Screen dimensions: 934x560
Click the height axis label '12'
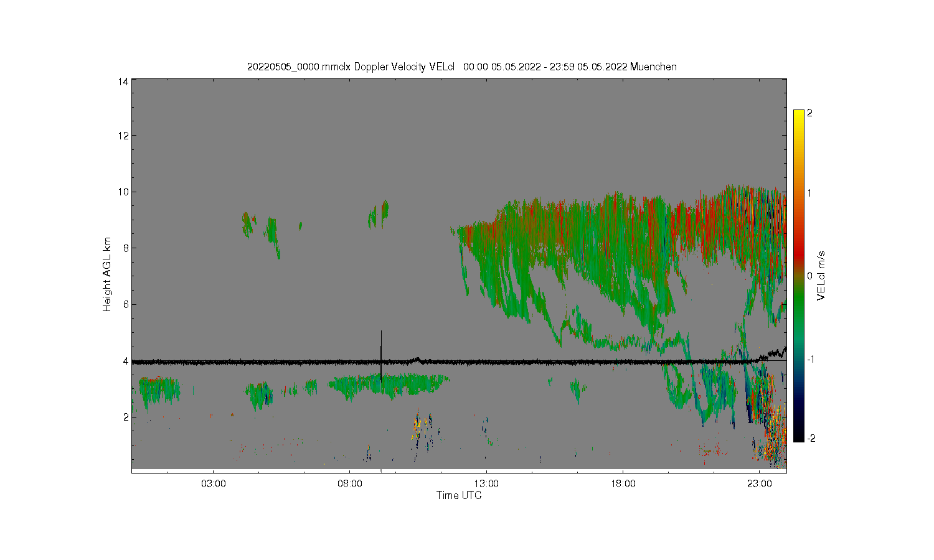pyautogui.click(x=123, y=136)
